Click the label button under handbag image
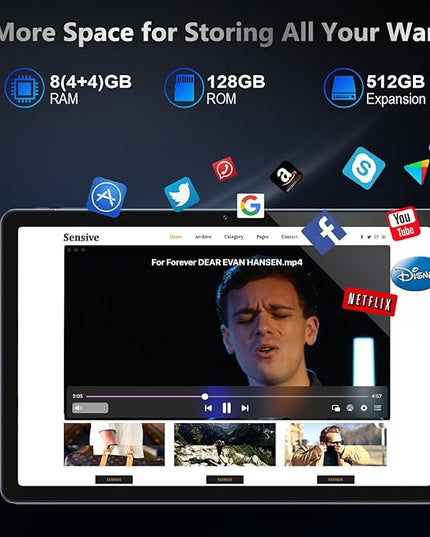 [114, 479]
